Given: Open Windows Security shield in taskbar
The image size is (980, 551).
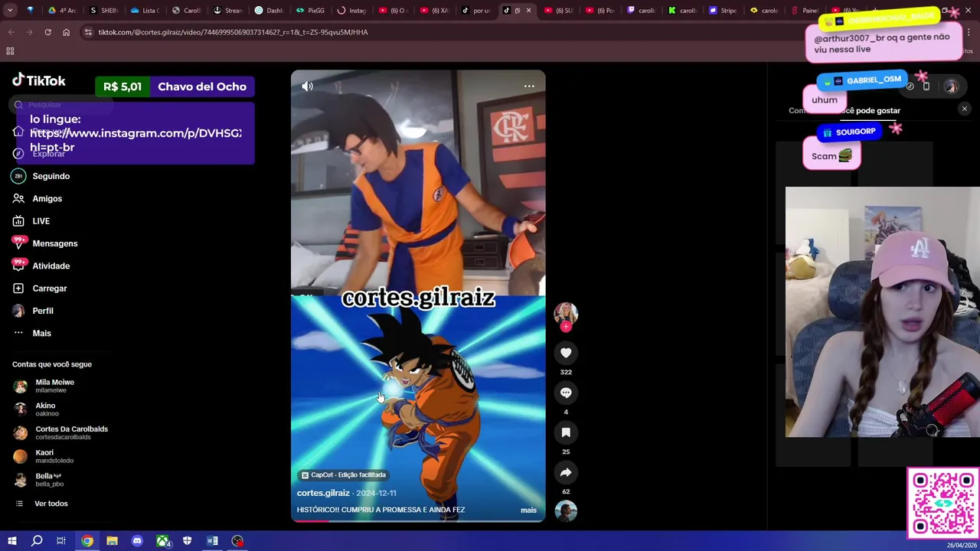Looking at the screenshot, I should tap(187, 541).
